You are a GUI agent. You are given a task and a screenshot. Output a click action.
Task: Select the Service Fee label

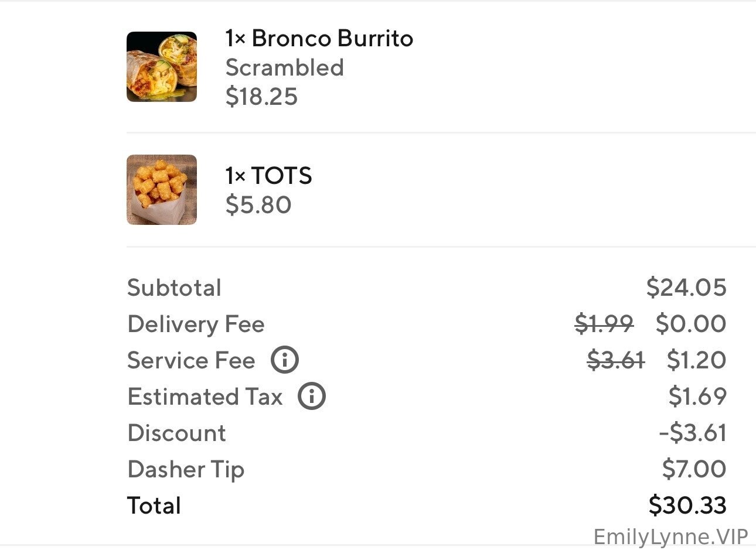click(x=191, y=360)
